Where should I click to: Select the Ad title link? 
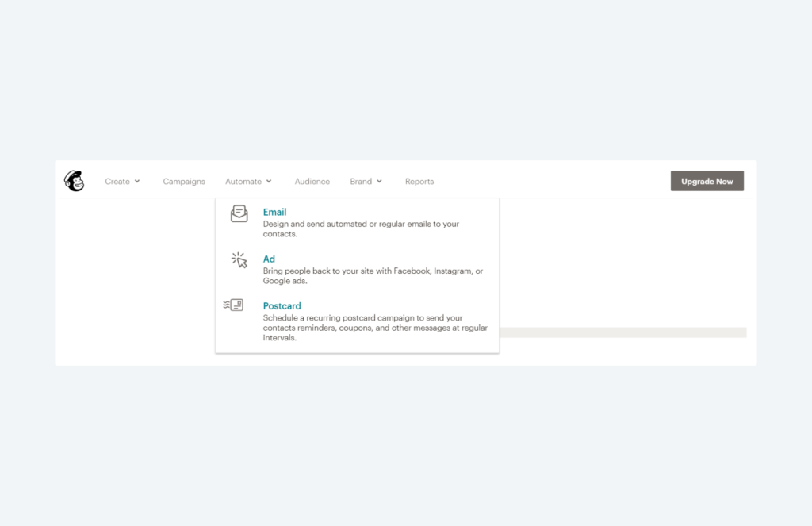(x=269, y=259)
